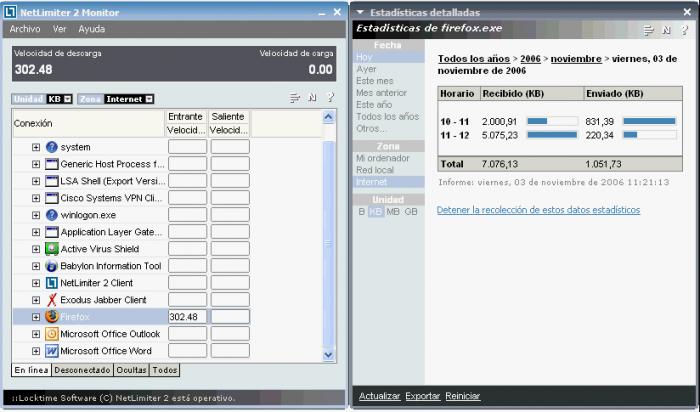700x412 pixels.
Task: Click the help question mark in Monitor toolbar
Action: (x=330, y=97)
